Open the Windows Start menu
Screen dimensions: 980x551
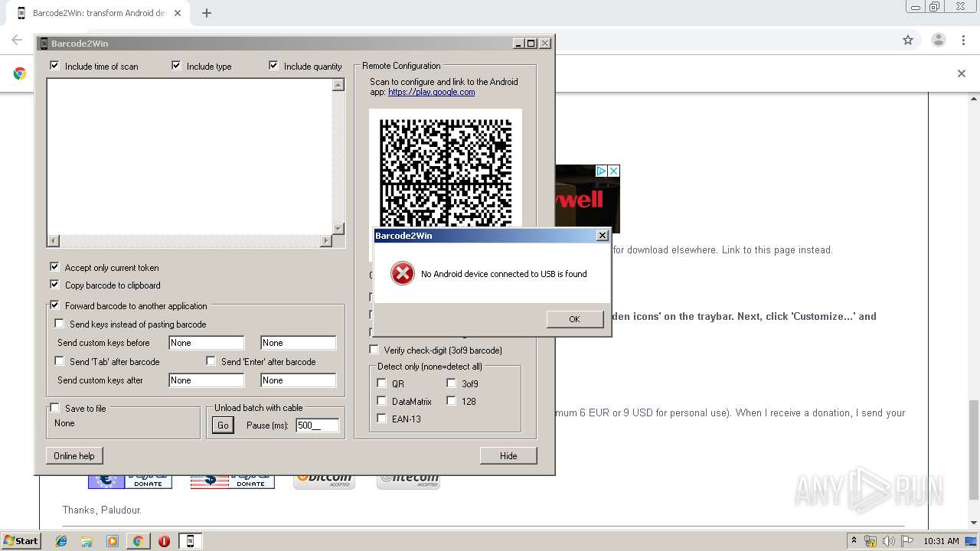pyautogui.click(x=21, y=540)
